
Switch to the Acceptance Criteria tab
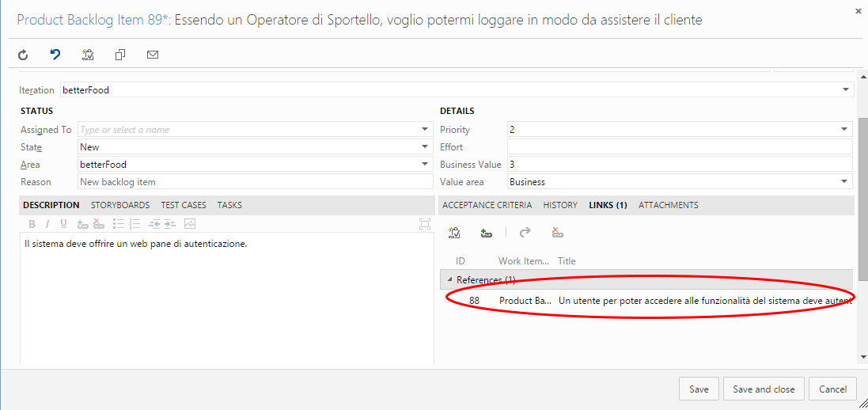[487, 205]
